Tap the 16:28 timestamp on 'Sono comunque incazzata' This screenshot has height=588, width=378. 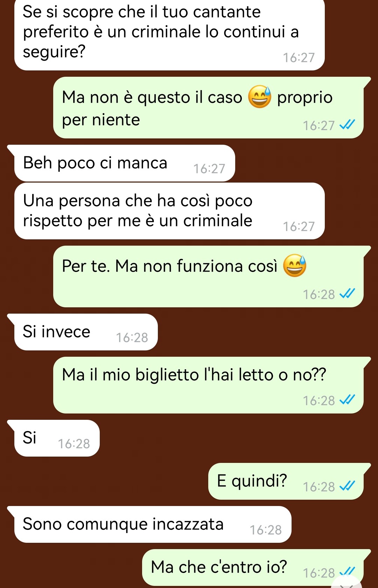click(x=266, y=530)
